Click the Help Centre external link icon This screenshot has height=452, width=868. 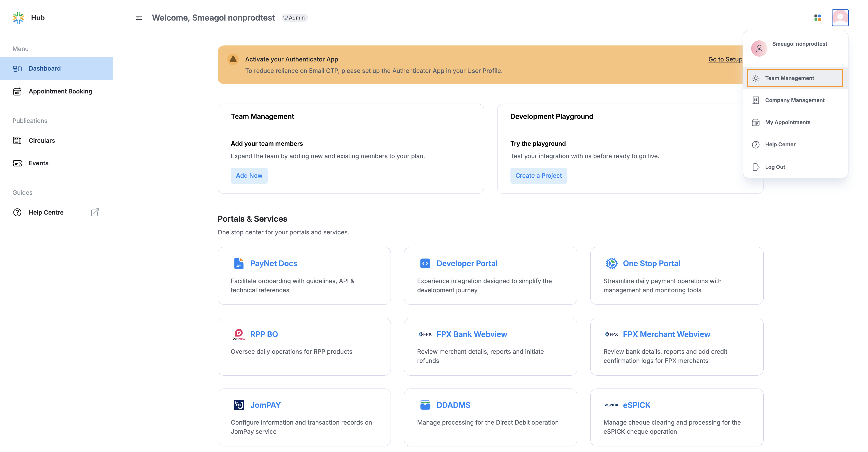point(95,212)
